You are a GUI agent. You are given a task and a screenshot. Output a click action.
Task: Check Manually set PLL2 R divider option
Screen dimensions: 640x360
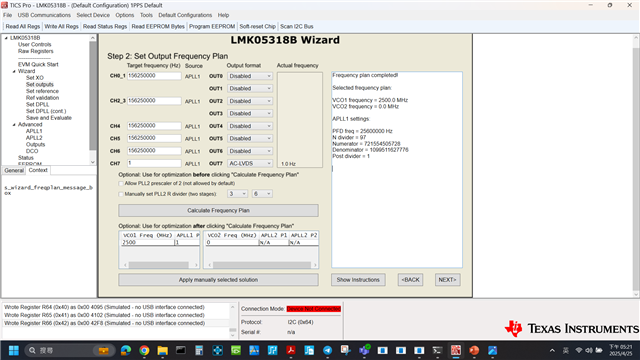121,194
